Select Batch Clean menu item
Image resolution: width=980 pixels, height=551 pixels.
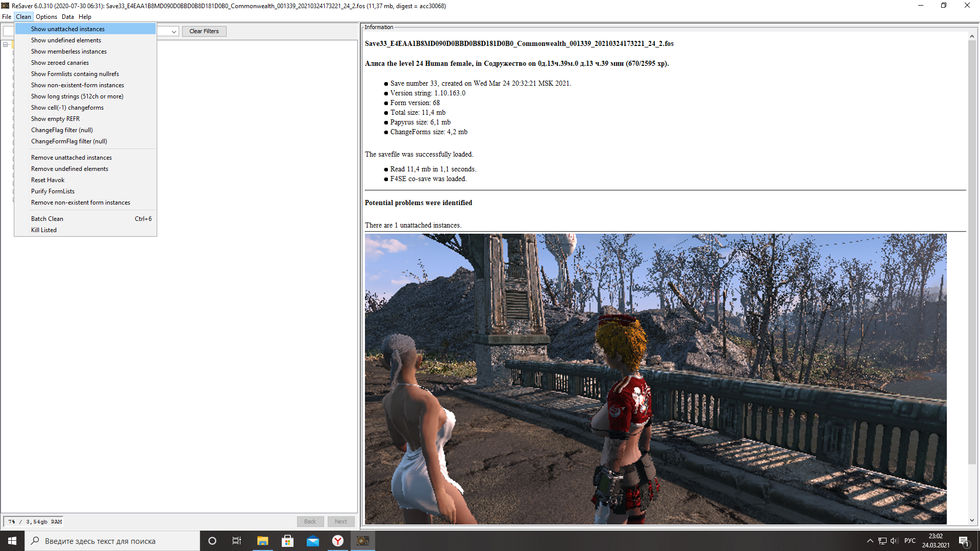click(47, 219)
